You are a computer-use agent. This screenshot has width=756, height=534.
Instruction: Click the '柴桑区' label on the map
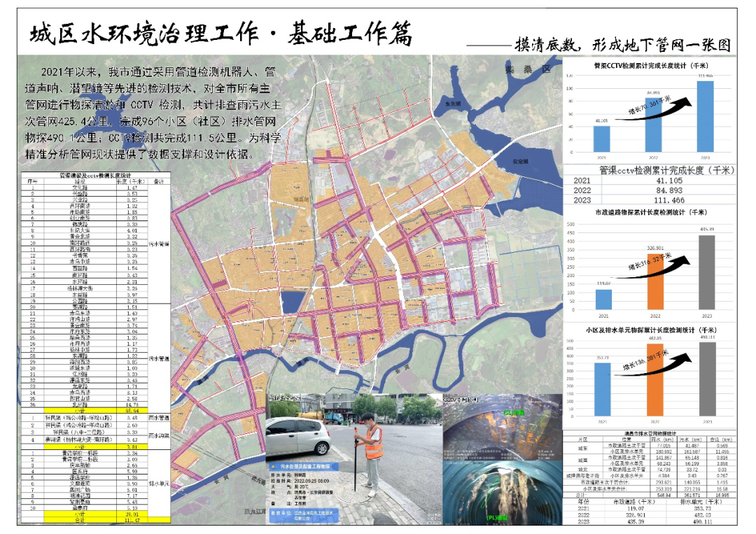[528, 69]
